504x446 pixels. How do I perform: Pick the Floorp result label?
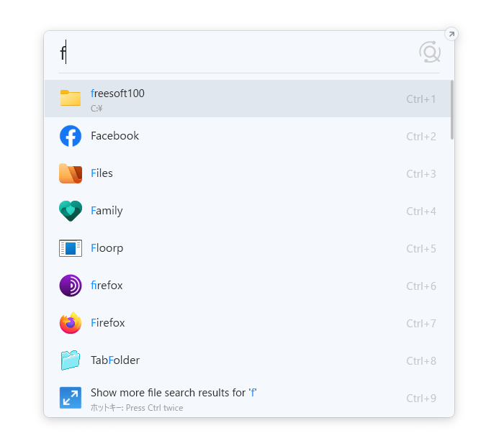pos(107,248)
